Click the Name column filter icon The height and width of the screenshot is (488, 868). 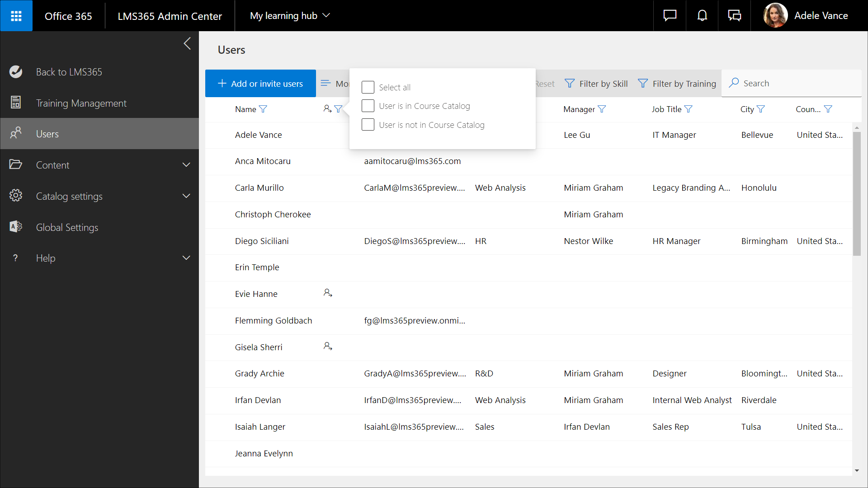pyautogui.click(x=263, y=109)
